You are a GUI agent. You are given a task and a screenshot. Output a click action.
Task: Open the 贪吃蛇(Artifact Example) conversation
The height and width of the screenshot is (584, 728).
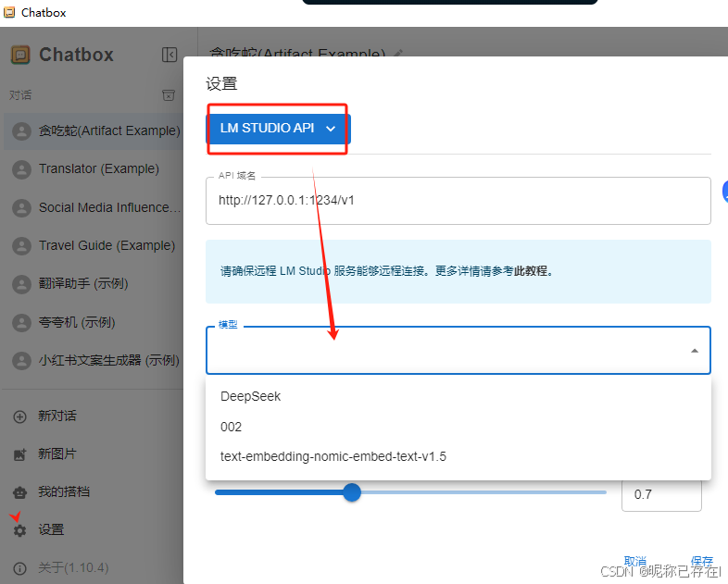(x=94, y=130)
